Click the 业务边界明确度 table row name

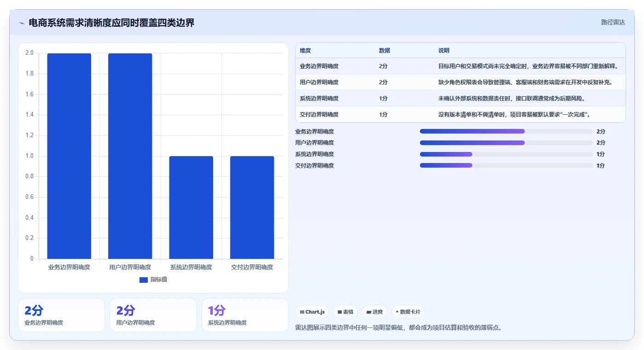[x=319, y=66]
